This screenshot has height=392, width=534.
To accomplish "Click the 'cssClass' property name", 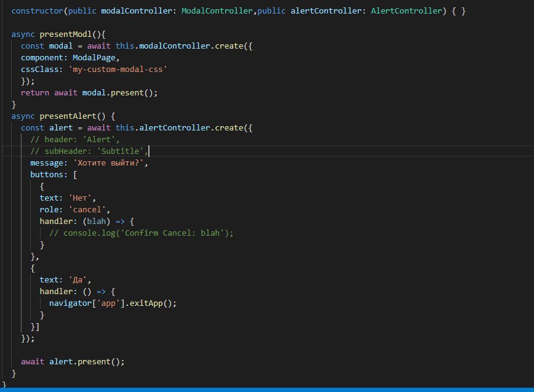I will [40, 70].
